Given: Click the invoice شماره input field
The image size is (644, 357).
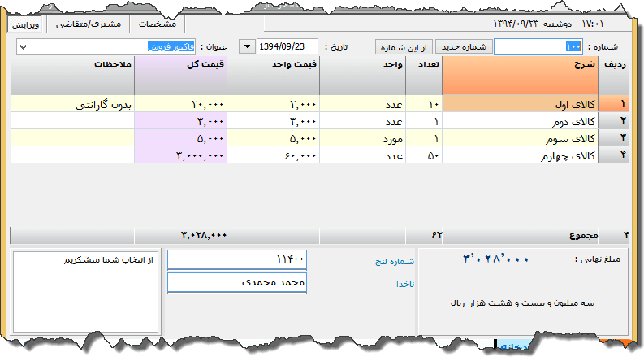Looking at the screenshot, I should [538, 46].
